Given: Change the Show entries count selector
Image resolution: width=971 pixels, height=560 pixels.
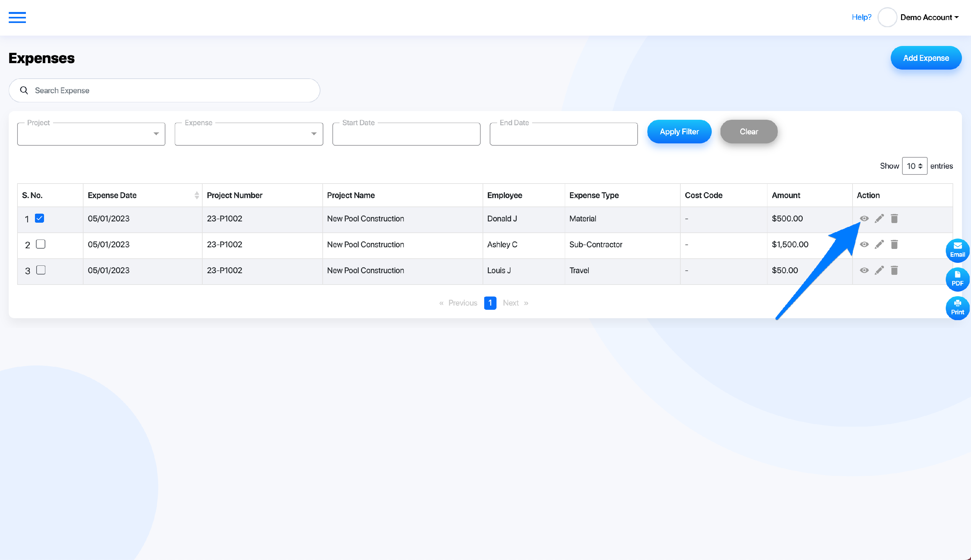Looking at the screenshot, I should click(x=914, y=166).
